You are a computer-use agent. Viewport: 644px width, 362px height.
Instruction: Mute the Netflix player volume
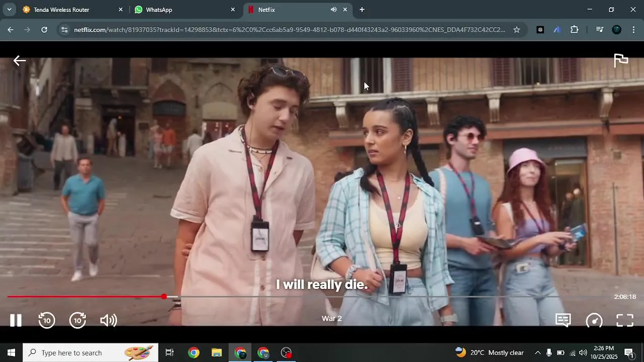109,320
